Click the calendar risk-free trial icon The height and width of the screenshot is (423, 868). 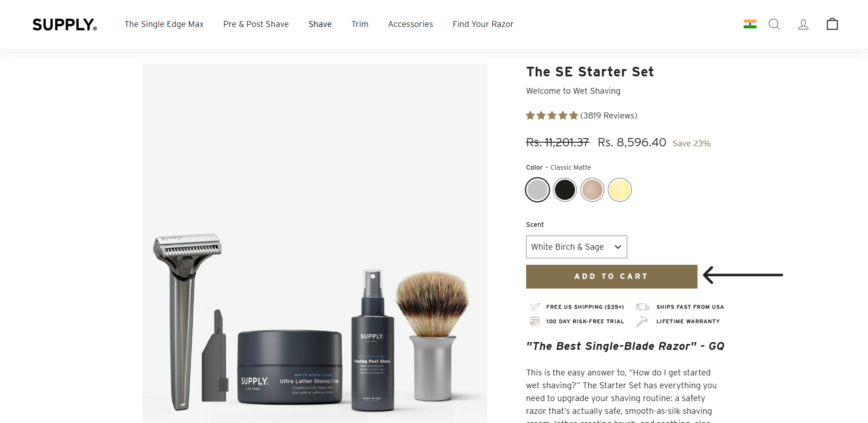click(535, 321)
